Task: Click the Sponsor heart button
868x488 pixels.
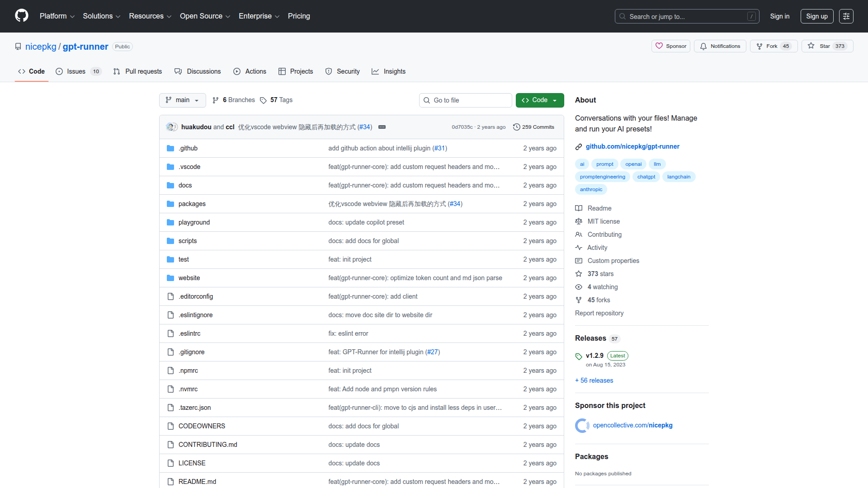Action: click(x=671, y=46)
